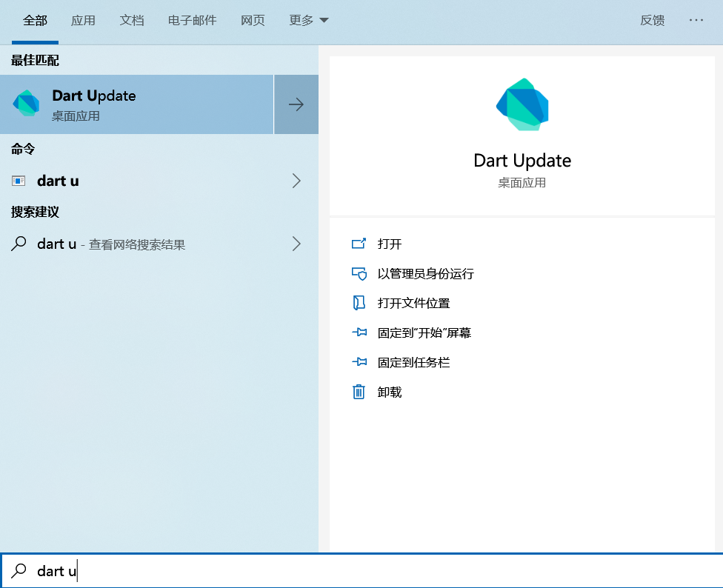Click the run as administrator shield icon
This screenshot has height=588, width=723.
pyautogui.click(x=359, y=274)
